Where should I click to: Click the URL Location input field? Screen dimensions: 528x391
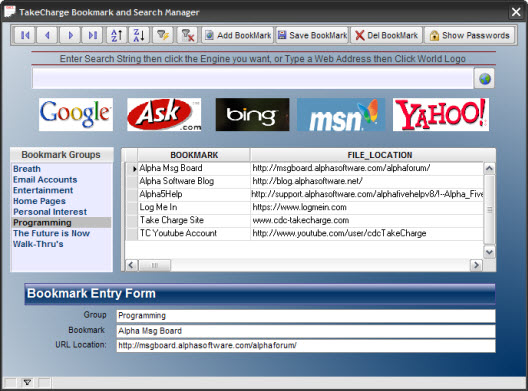pyautogui.click(x=306, y=346)
